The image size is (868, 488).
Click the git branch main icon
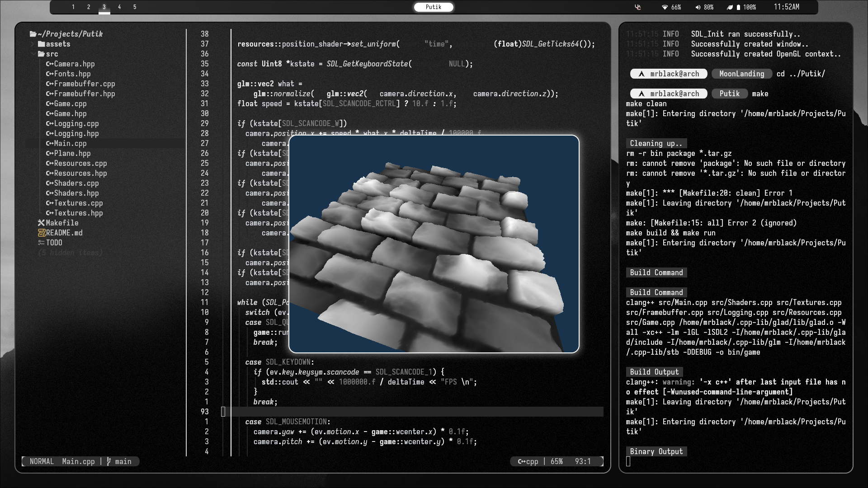(109, 461)
